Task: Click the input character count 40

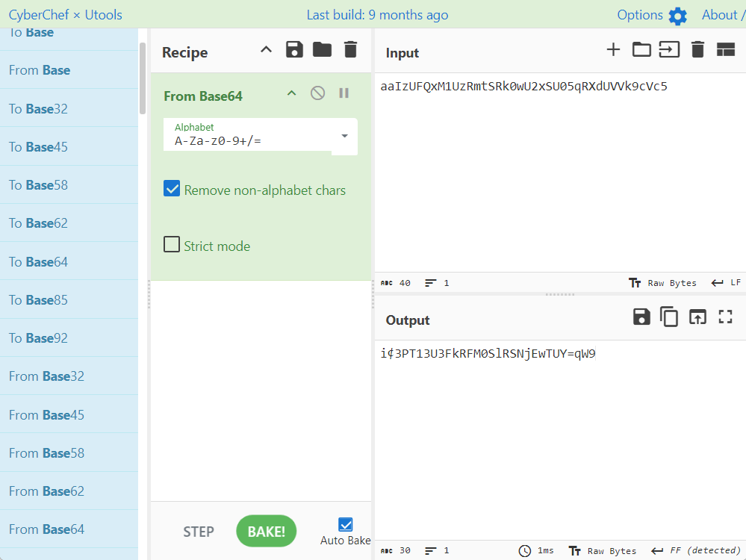Action: (395, 283)
